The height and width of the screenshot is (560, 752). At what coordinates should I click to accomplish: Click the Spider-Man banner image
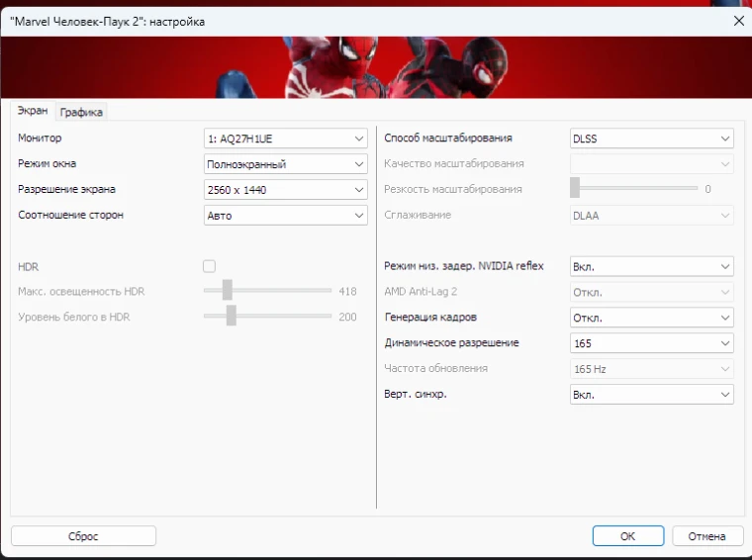376,67
